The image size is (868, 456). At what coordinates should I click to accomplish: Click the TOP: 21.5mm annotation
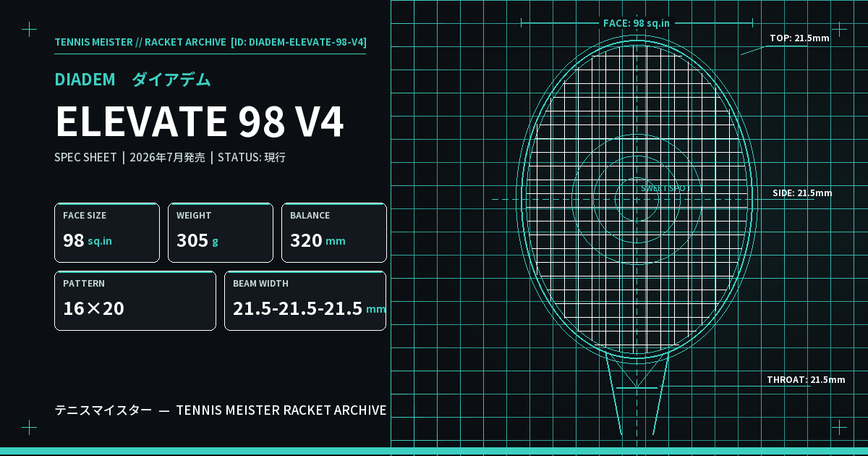coord(799,38)
